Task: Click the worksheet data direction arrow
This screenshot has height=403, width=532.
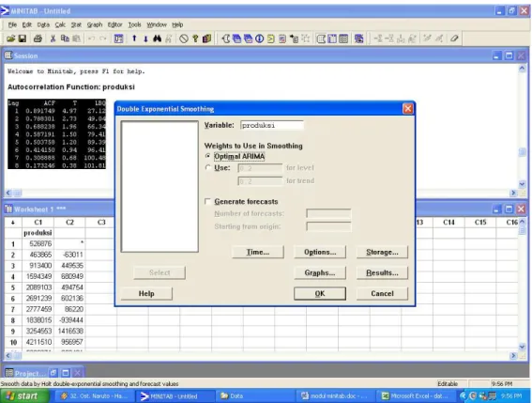Action: coord(13,223)
